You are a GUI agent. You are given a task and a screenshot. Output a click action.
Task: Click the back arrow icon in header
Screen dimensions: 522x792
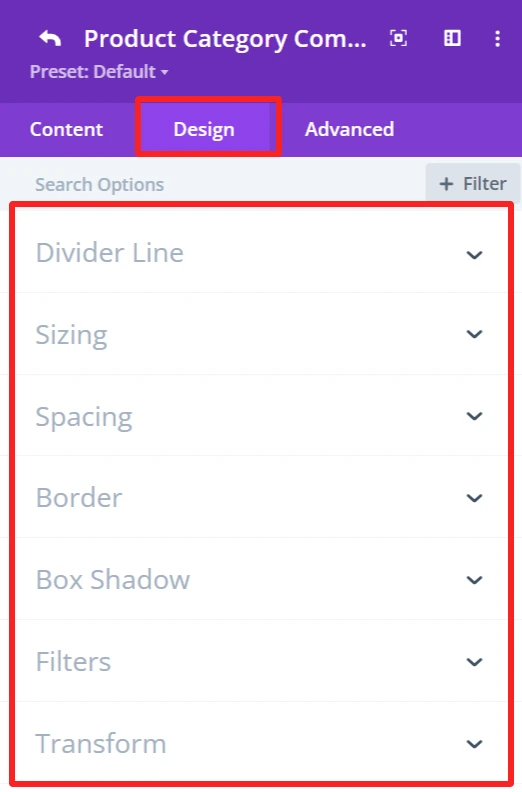tap(50, 38)
